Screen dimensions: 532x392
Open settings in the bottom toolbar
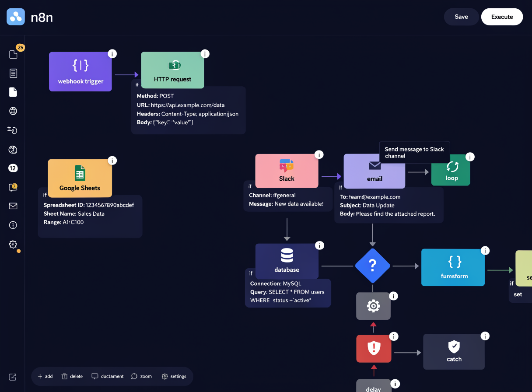click(x=174, y=376)
